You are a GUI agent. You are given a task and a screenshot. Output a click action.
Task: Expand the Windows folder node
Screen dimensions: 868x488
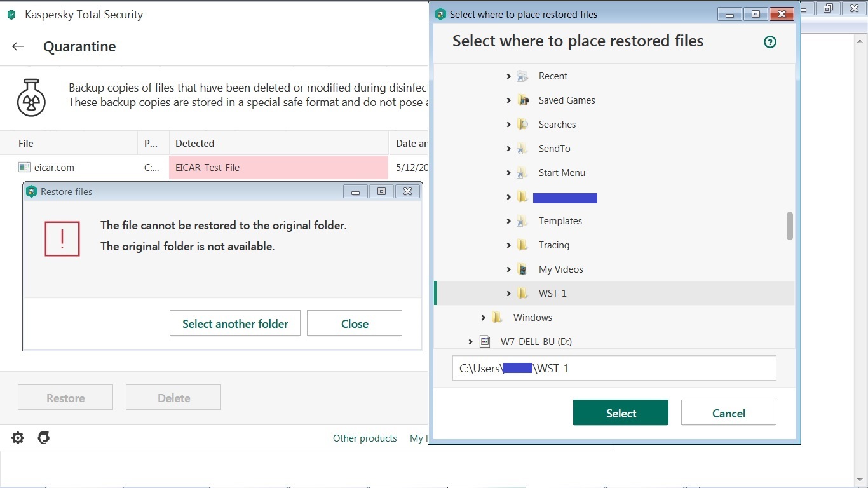[x=483, y=318]
